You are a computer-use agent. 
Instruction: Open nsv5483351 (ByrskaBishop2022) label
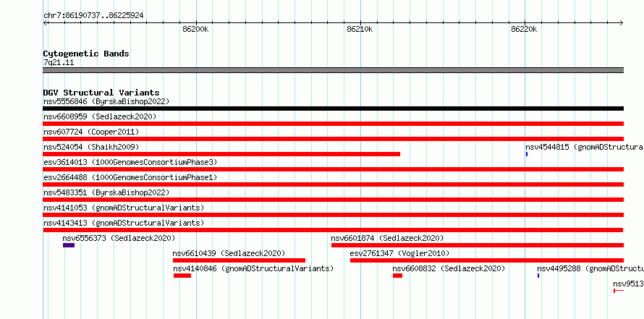[x=106, y=192]
